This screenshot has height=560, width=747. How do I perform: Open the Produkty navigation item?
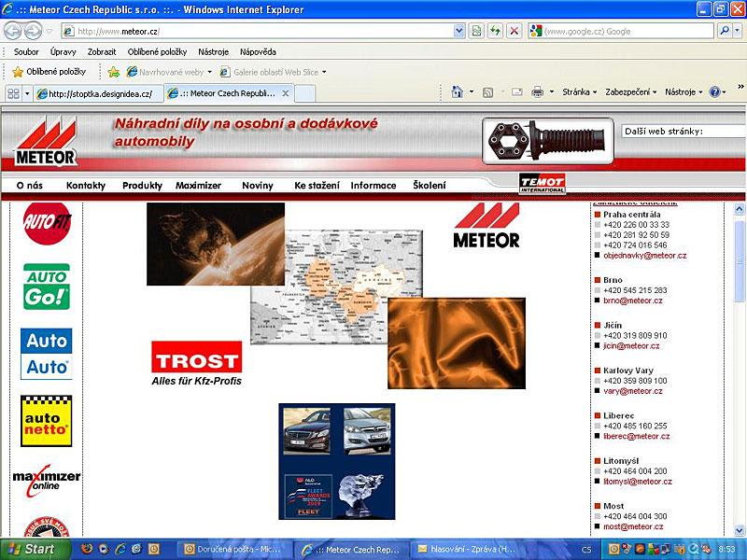click(x=143, y=186)
